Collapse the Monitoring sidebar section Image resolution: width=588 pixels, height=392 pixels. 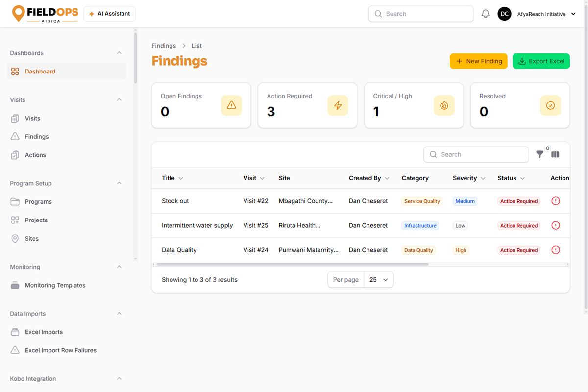[119, 267]
